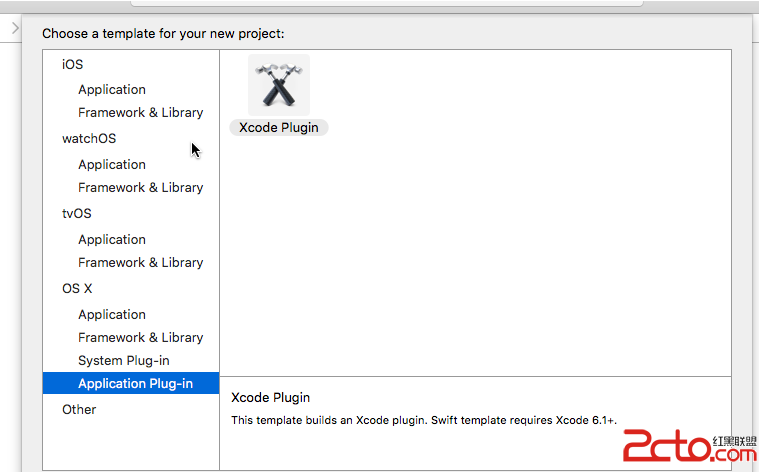Select Framework & Library under tvOS
760x472 pixels.
click(x=141, y=263)
